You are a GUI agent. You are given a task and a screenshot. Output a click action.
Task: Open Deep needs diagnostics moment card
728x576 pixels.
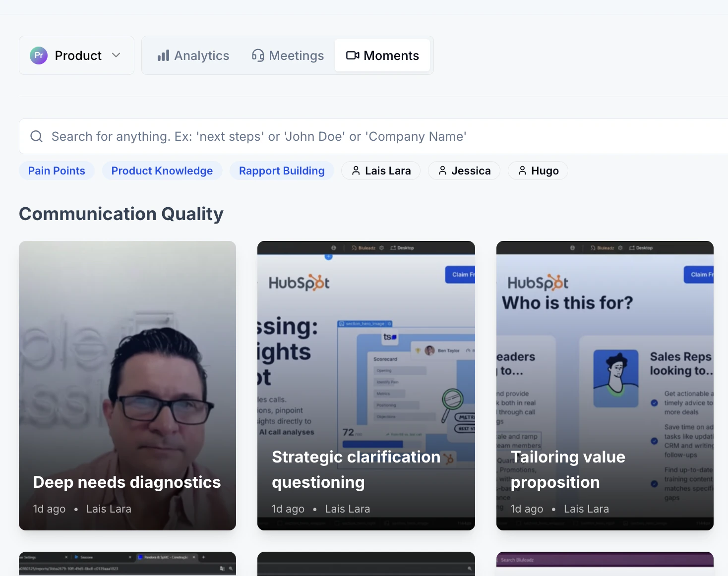pos(127,386)
